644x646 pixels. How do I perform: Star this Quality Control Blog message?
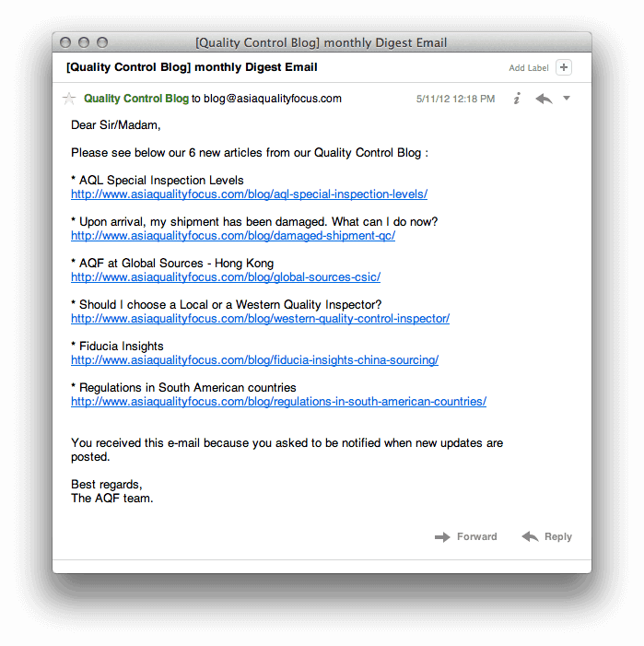69,99
